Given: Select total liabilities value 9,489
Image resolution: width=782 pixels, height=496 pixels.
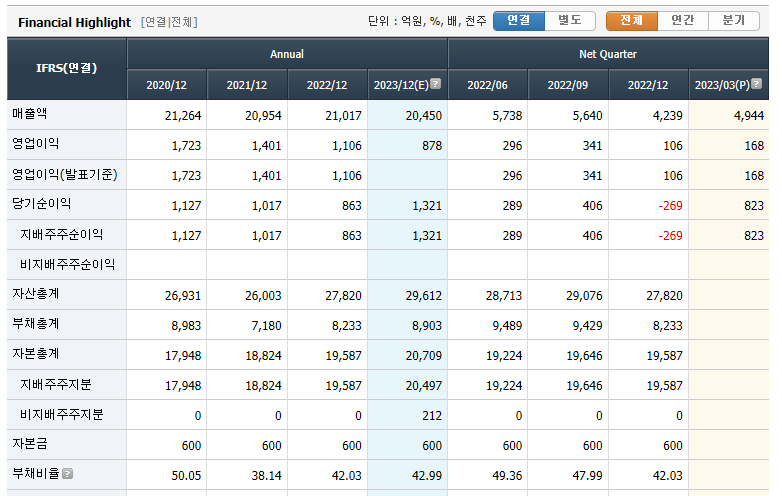Looking at the screenshot, I should click(x=507, y=326).
